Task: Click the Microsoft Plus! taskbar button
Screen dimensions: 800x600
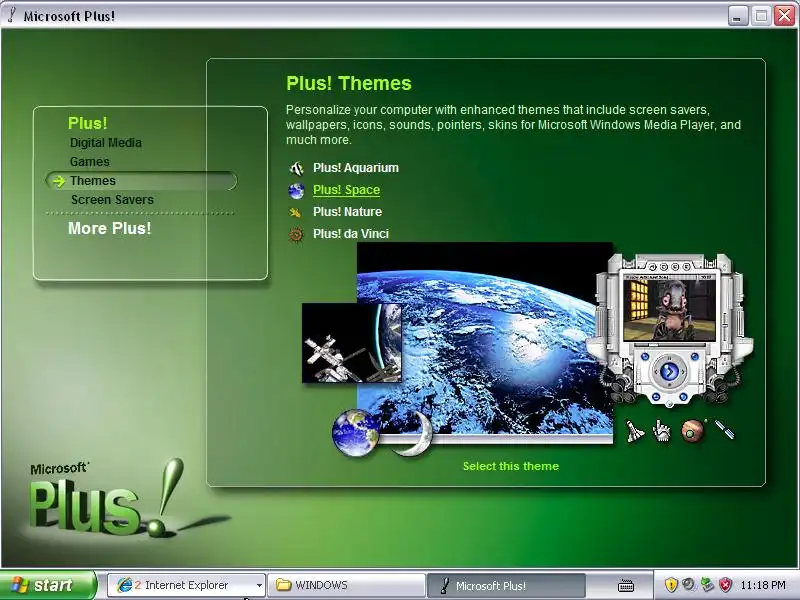Action: tap(506, 585)
